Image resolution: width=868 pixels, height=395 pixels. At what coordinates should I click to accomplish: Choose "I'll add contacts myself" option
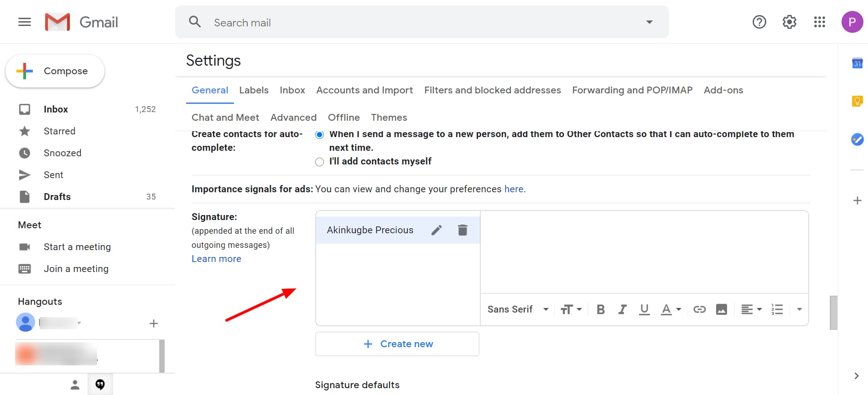[320, 162]
